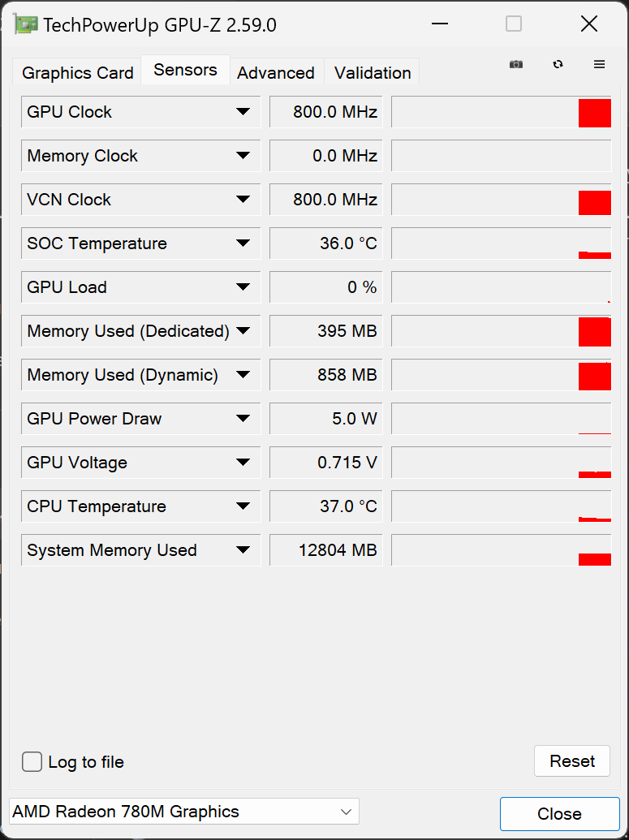Switch to the Validation tab

pos(372,73)
